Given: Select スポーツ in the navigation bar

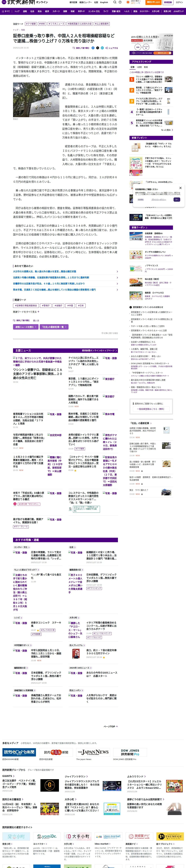Looking at the screenshot, I should [x=56, y=11].
